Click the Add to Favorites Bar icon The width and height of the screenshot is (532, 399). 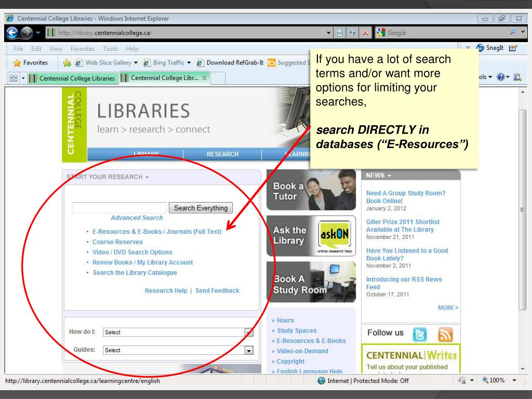click(x=67, y=63)
